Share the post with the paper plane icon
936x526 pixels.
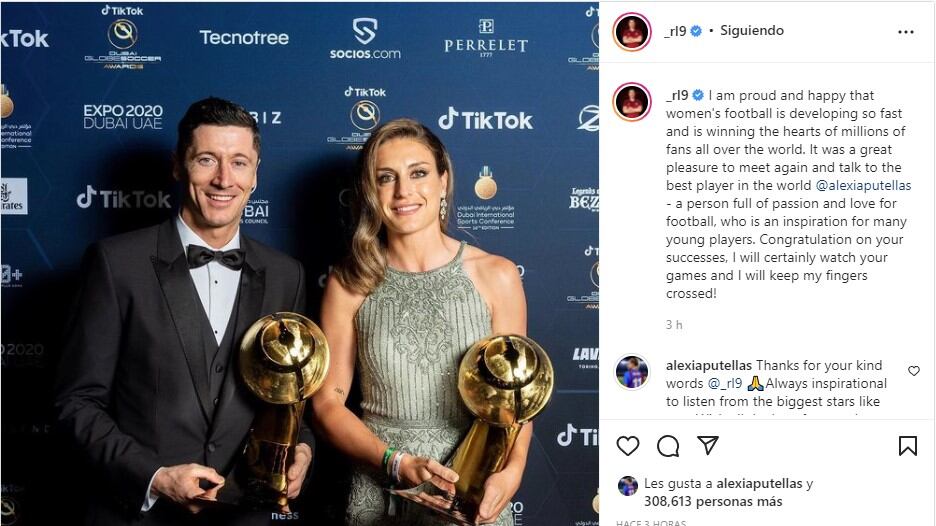707,445
